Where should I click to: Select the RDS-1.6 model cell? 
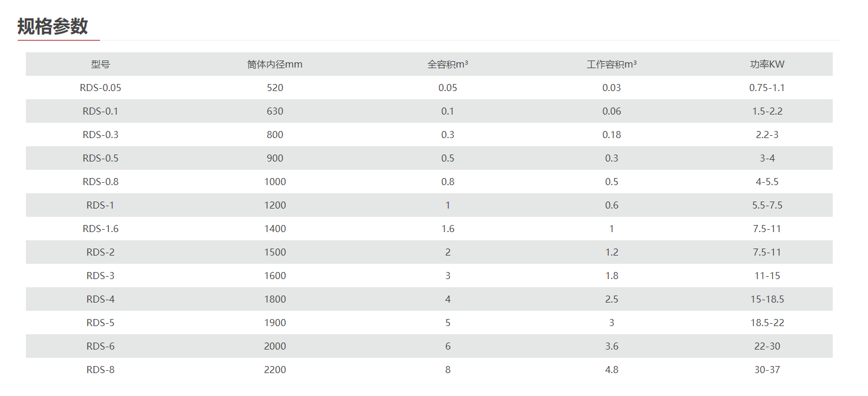(101, 229)
